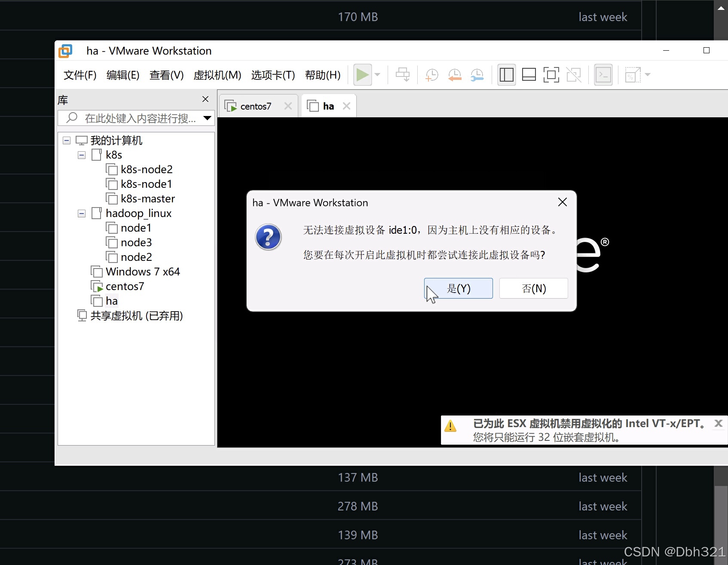This screenshot has height=565, width=728.
Task: Close the ha - VMware Workstation dialog
Action: [x=562, y=202]
